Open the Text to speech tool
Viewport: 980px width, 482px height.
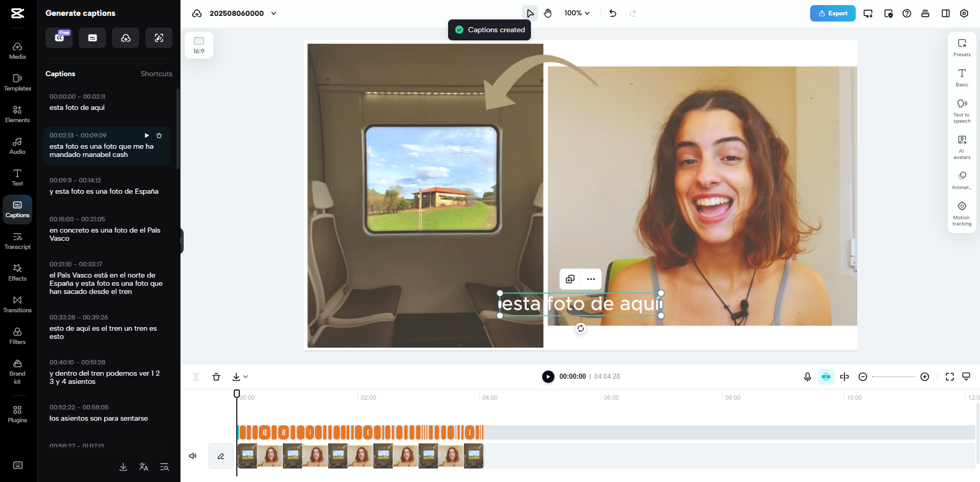click(962, 110)
